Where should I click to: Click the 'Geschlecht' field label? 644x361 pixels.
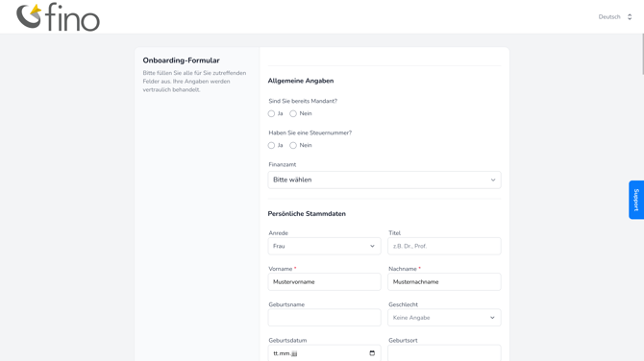[403, 304]
